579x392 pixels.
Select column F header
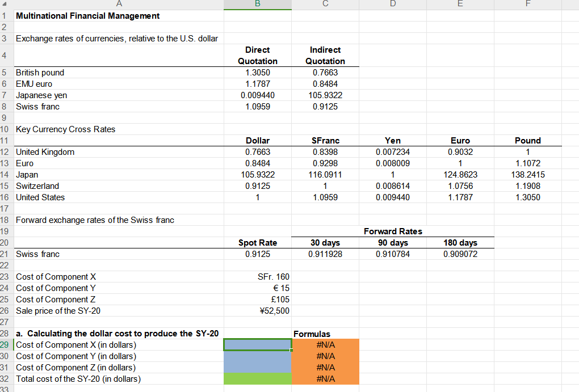(x=527, y=5)
